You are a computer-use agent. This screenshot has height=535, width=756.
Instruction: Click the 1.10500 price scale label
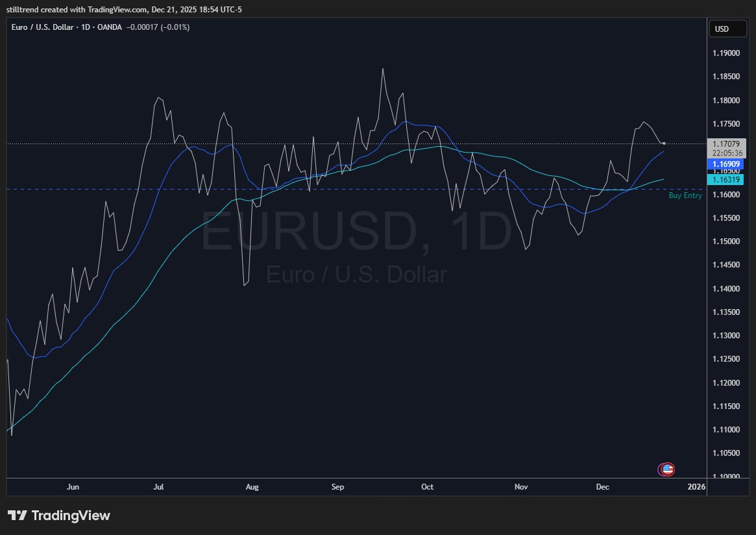click(726, 453)
